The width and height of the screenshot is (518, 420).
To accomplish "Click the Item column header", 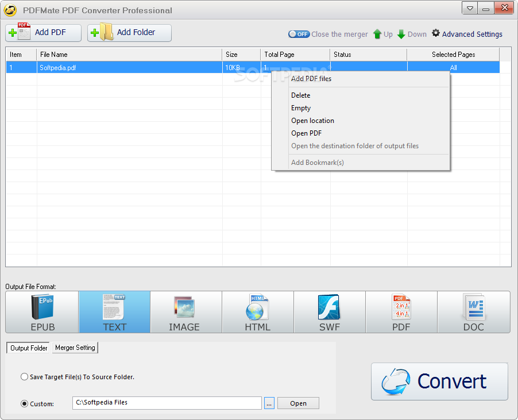I will click(x=21, y=55).
